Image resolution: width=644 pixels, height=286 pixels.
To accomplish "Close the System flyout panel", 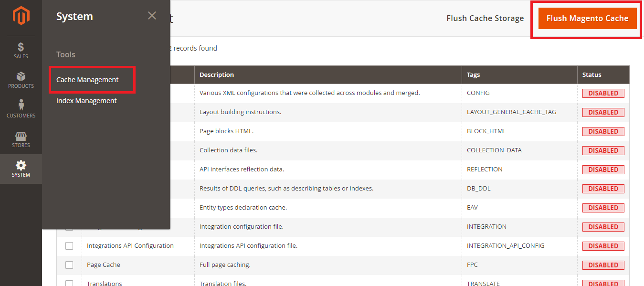I will click(x=152, y=16).
